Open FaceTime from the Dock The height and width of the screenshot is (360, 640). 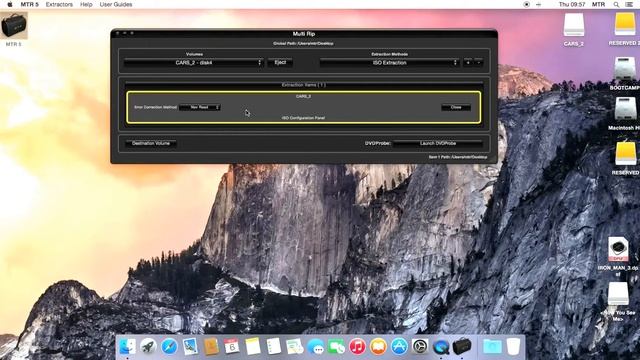click(336, 347)
